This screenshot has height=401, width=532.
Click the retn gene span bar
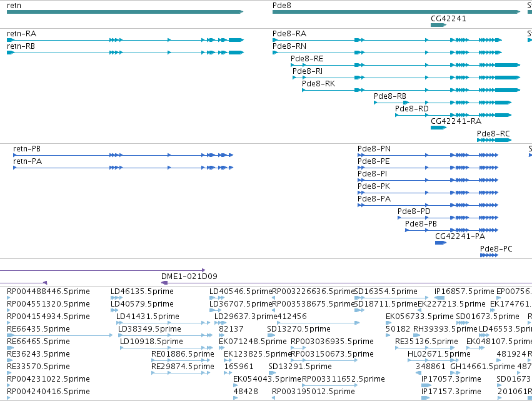click(x=125, y=12)
